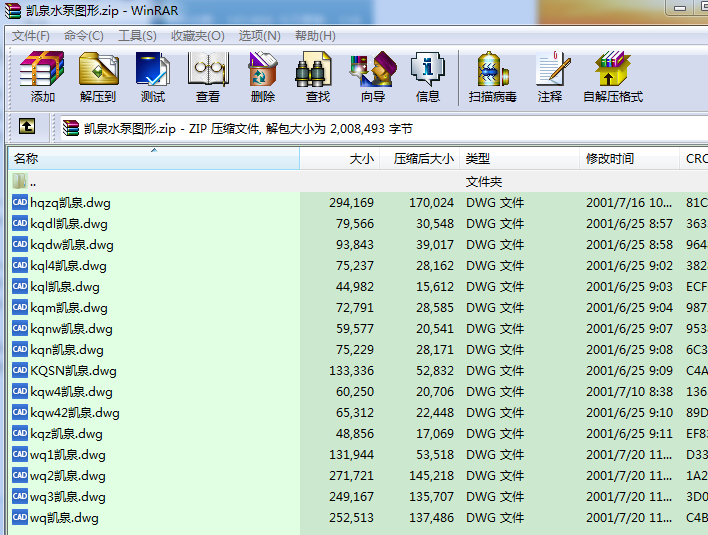Open the View (查看) toolbar icon

click(x=208, y=77)
